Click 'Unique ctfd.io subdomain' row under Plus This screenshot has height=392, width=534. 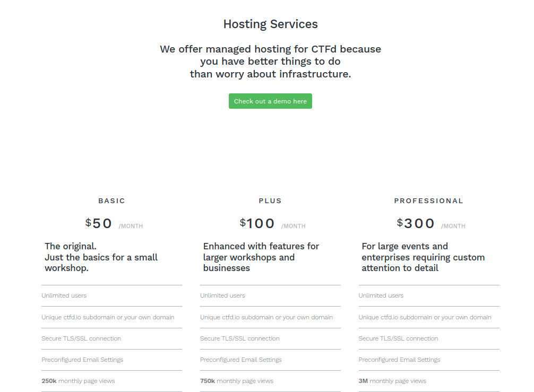(266, 317)
